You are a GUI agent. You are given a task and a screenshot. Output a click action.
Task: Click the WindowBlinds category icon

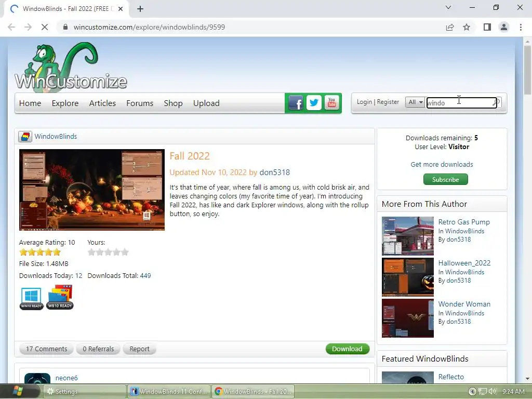click(25, 137)
